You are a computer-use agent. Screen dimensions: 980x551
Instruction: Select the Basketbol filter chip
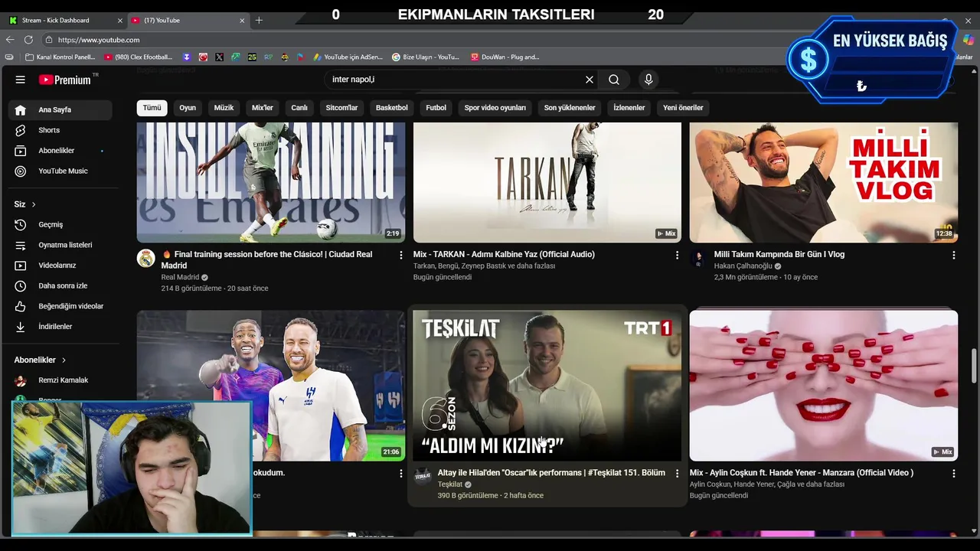tap(391, 108)
